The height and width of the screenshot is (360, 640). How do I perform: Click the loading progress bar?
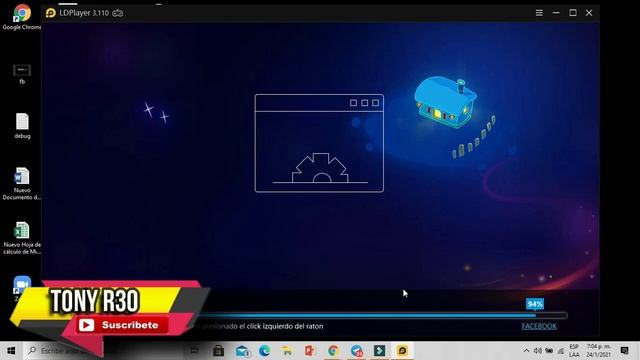(382, 316)
